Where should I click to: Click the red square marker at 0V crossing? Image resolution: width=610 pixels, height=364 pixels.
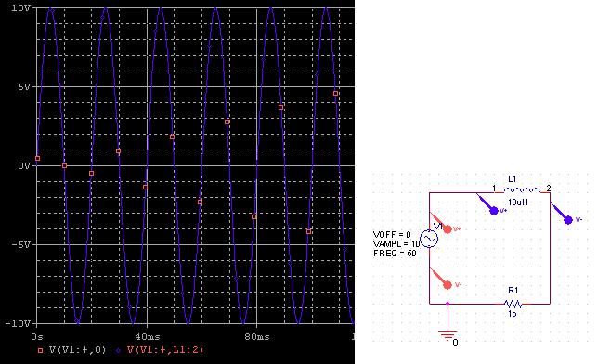(65, 166)
